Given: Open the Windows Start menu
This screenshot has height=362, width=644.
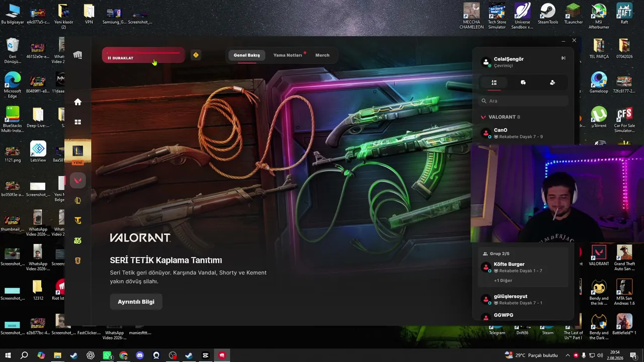Looking at the screenshot, I should tap(8, 355).
